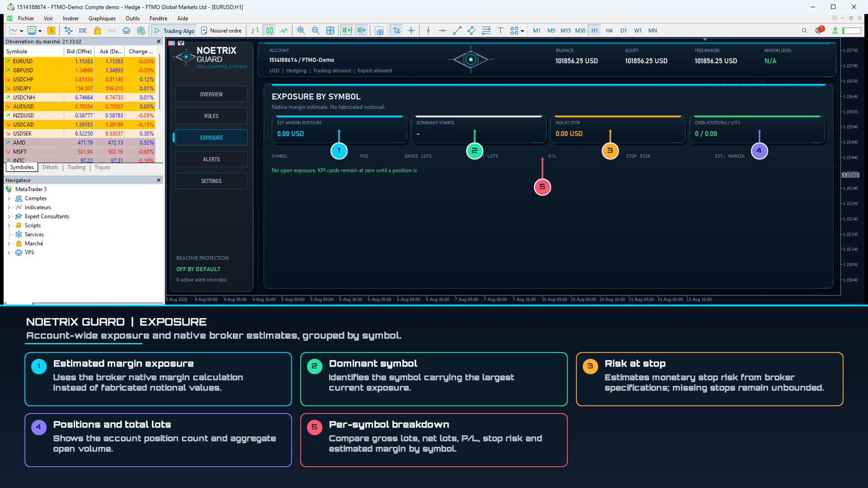This screenshot has width=868, height=488.
Task: Select the H1 timeframe button
Action: [x=594, y=31]
